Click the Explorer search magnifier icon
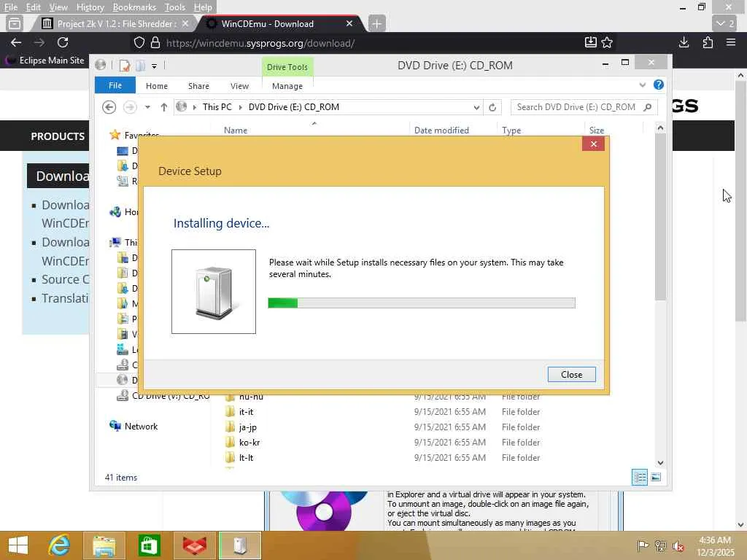 click(648, 107)
